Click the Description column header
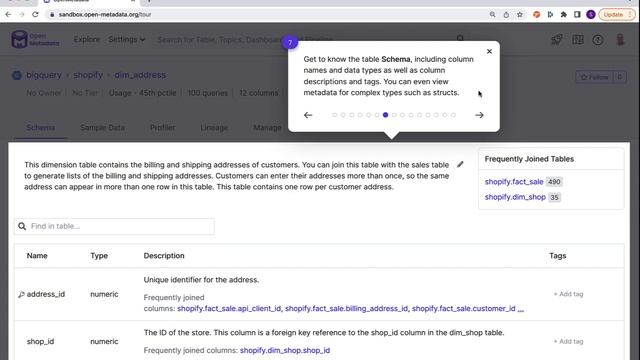 pos(164,256)
